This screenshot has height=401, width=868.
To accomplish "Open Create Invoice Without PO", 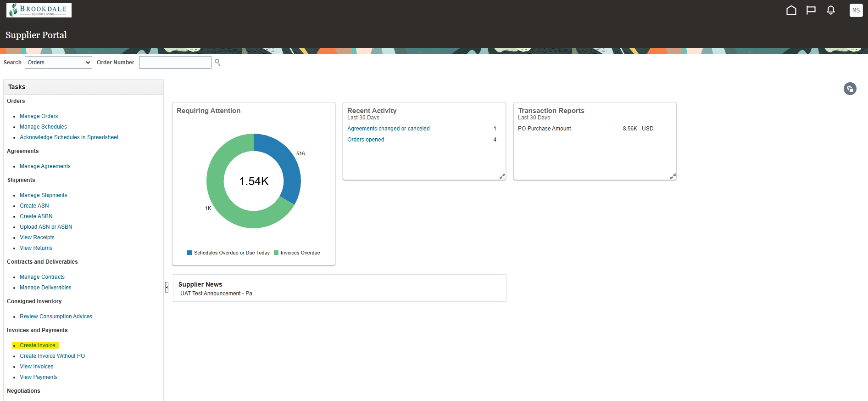I will tap(52, 356).
